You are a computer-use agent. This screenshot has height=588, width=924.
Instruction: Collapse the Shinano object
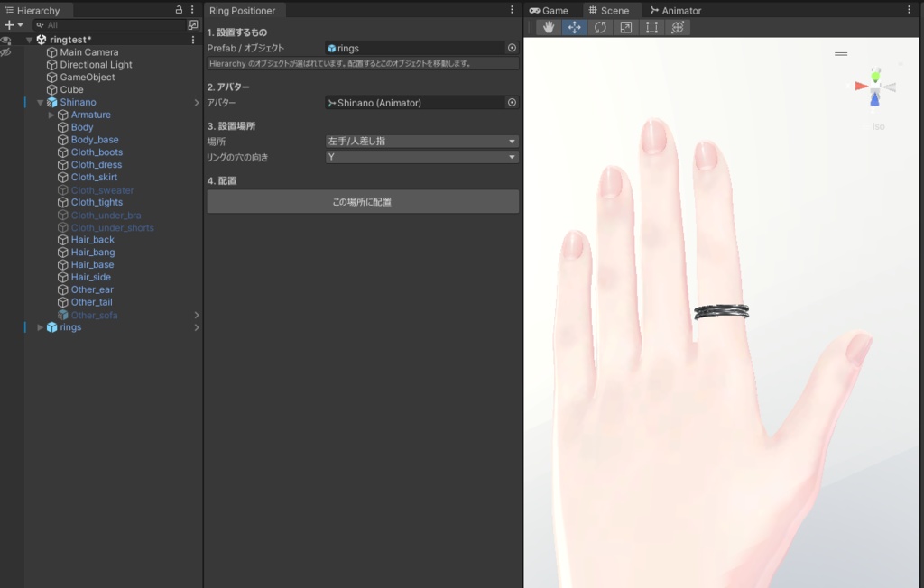(40, 103)
